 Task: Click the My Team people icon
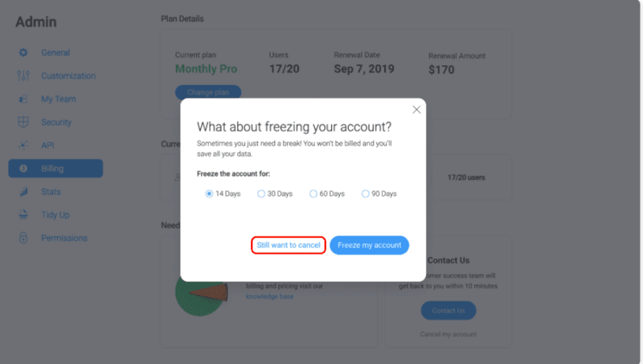click(23, 100)
